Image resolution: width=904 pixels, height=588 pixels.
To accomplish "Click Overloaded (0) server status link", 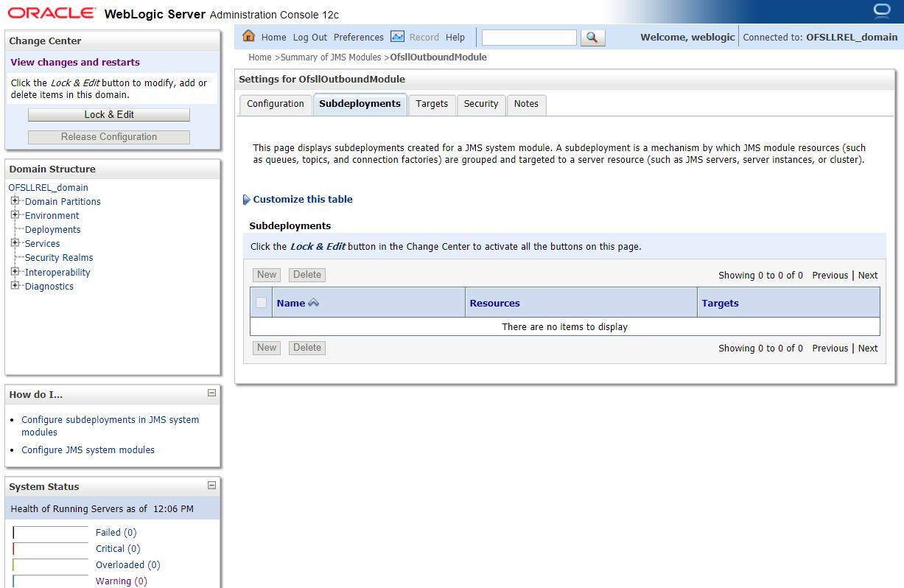I will (127, 565).
